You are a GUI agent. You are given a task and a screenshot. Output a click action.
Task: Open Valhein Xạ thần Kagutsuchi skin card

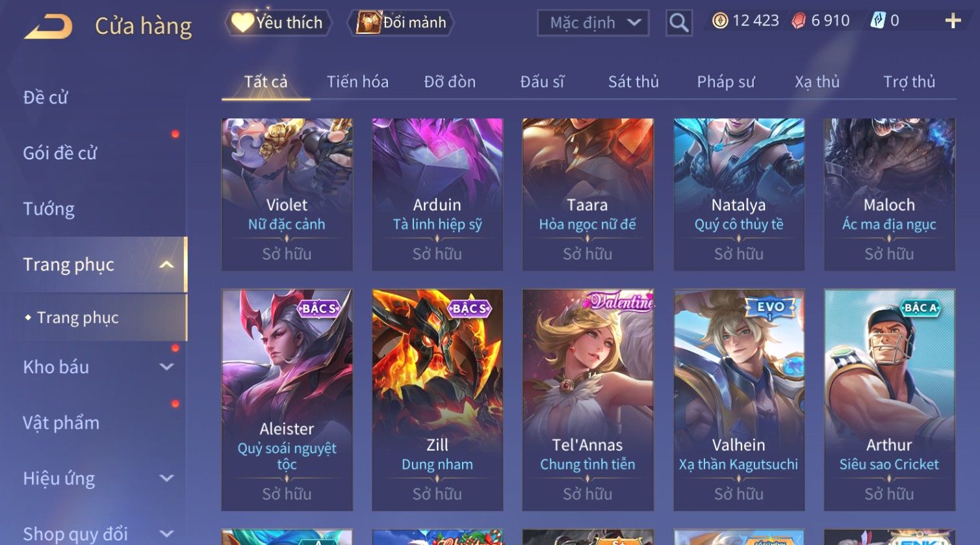(739, 400)
